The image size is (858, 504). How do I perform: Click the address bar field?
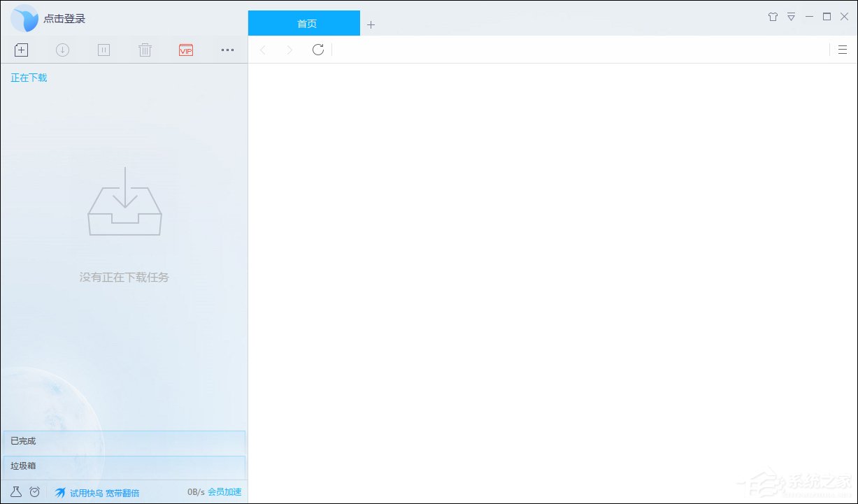580,50
